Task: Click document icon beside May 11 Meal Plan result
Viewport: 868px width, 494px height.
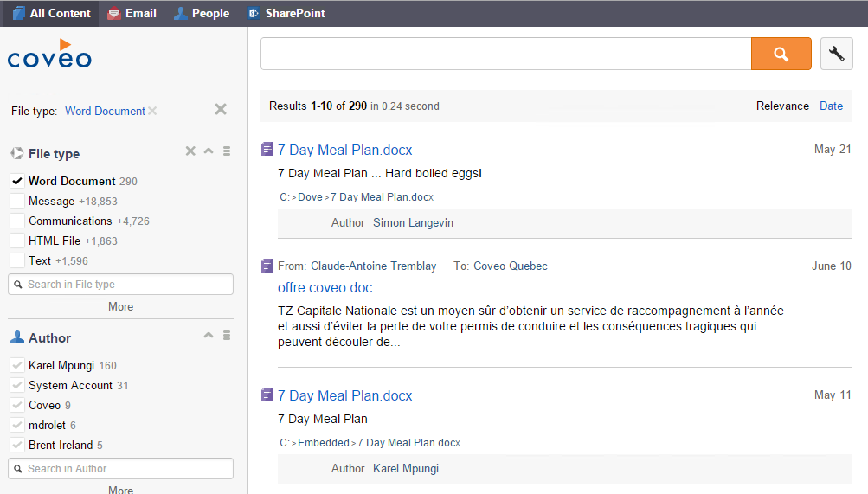Action: [267, 395]
